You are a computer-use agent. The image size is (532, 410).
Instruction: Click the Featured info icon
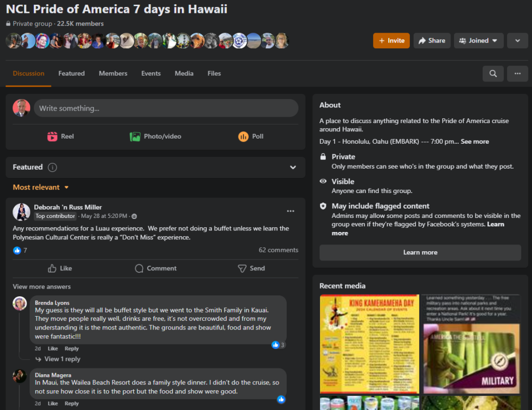52,167
